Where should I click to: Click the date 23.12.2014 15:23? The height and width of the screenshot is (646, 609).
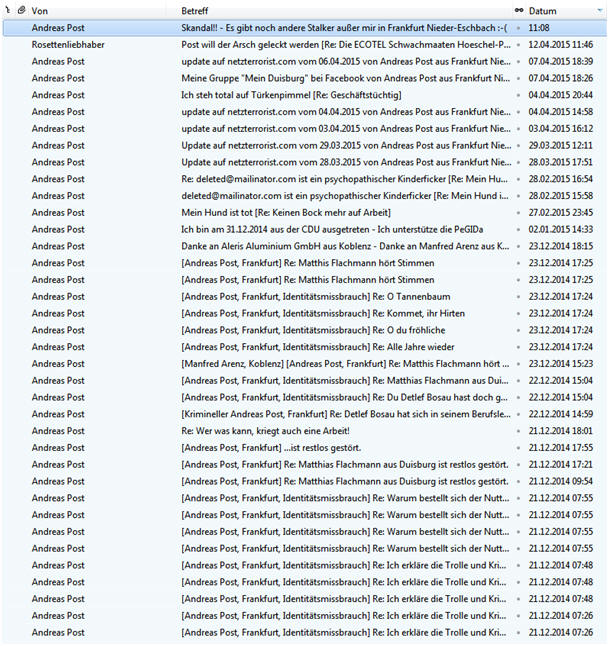coord(561,364)
